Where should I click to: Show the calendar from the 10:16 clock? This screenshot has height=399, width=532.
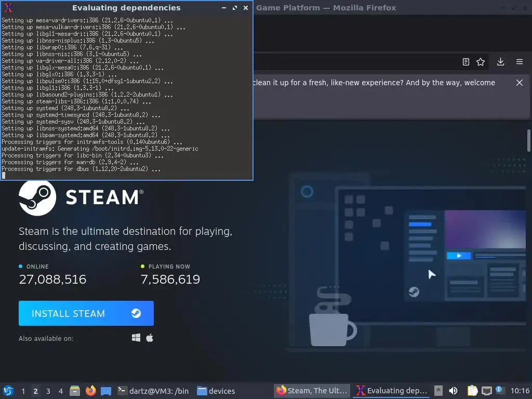(520, 391)
